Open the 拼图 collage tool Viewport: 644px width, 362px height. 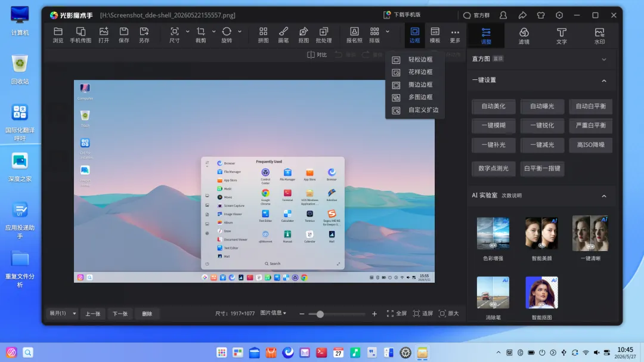pos(264,35)
